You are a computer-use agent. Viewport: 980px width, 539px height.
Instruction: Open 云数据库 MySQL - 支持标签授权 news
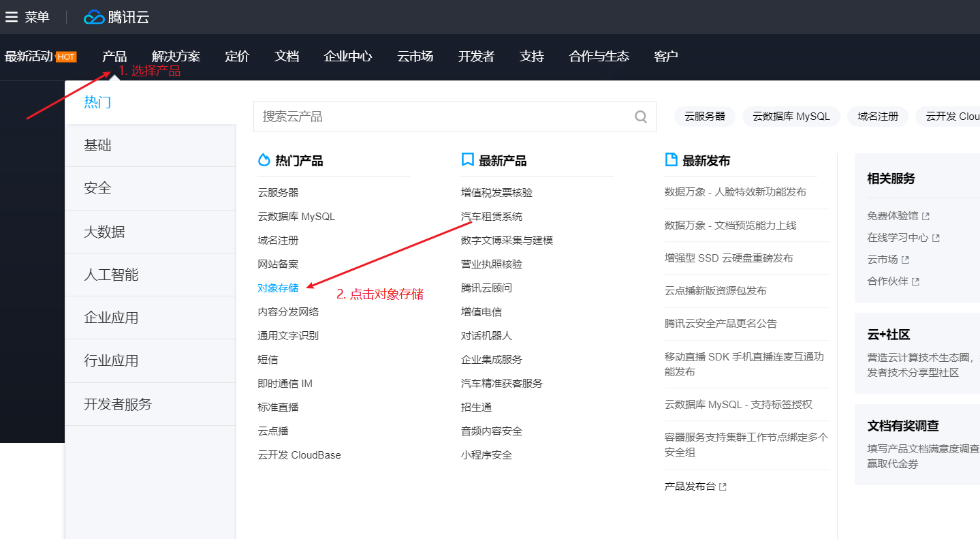point(738,405)
